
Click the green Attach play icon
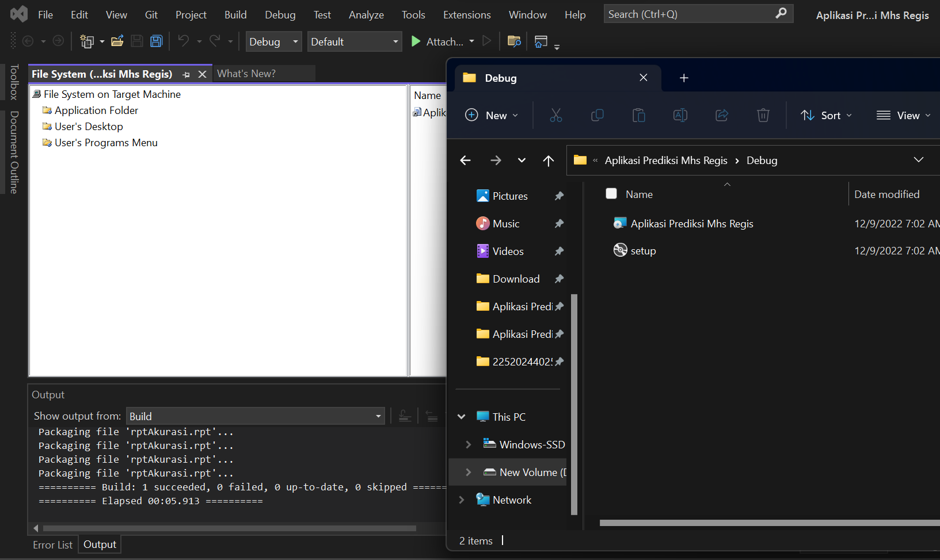[416, 41]
